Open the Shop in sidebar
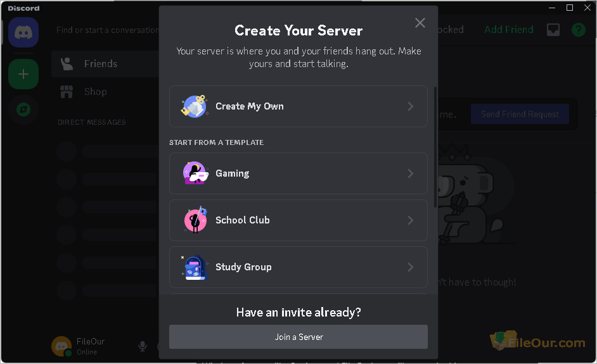This screenshot has height=364, width=597. (x=105, y=92)
